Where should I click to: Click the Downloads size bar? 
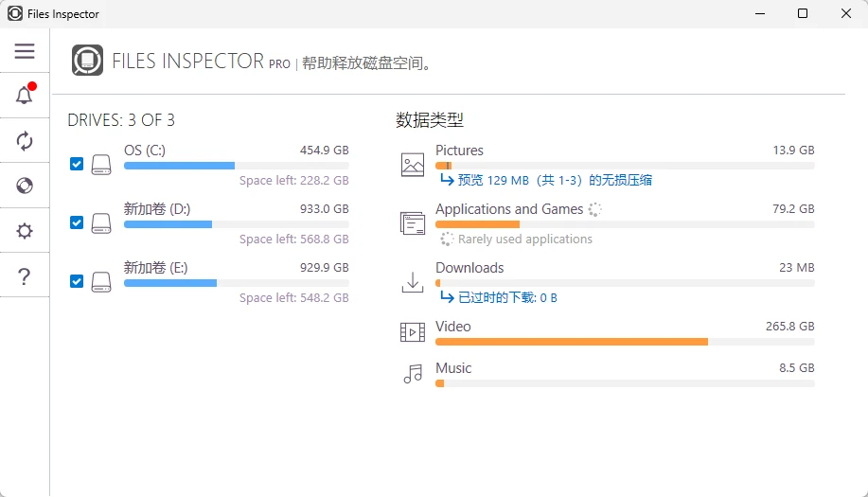coord(625,283)
